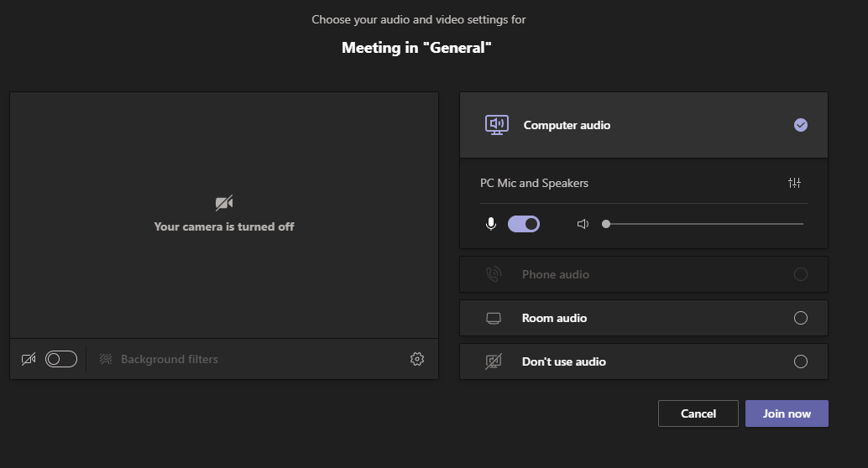
Task: Click the Background filters sparkle icon
Action: [x=106, y=359]
